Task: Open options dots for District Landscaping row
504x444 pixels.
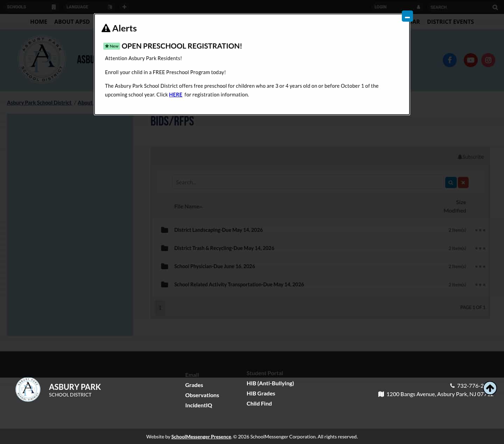Action: pyautogui.click(x=480, y=230)
